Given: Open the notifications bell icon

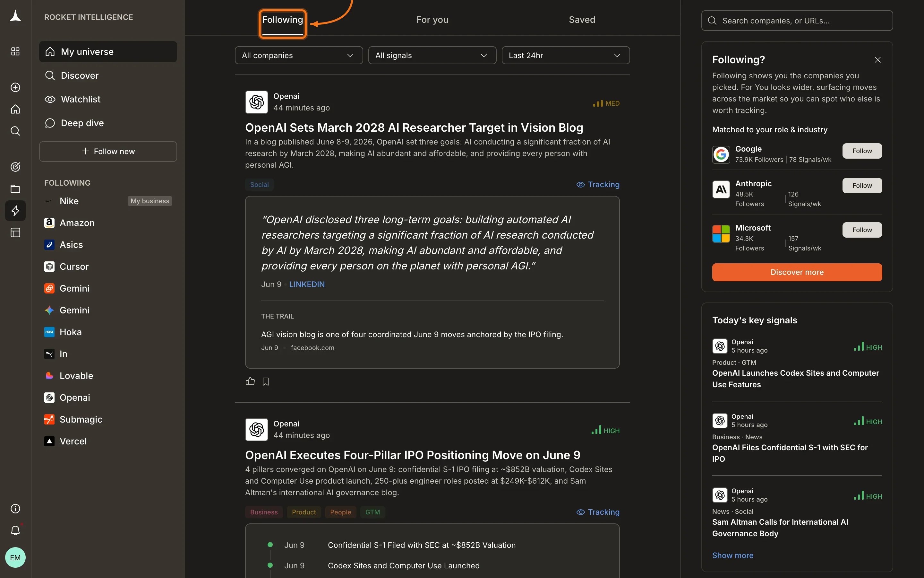Looking at the screenshot, I should [x=15, y=530].
